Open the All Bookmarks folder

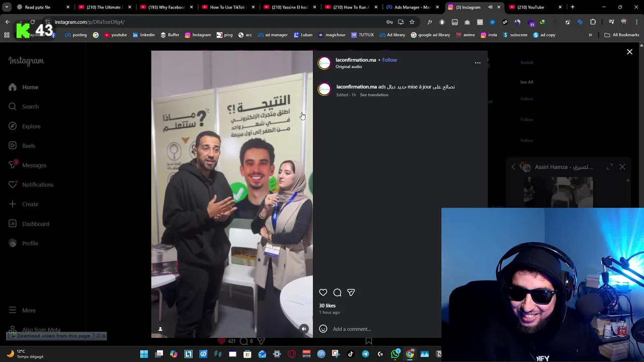click(x=621, y=35)
